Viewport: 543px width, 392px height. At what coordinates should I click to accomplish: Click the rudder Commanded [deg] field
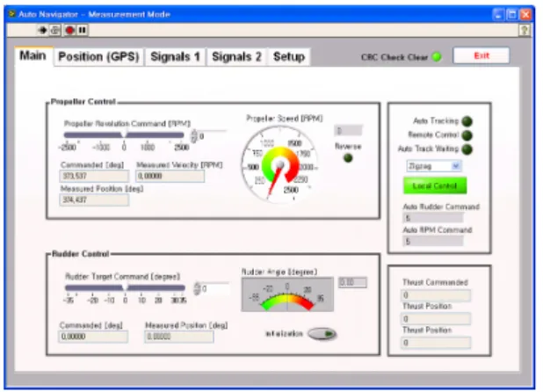pyautogui.click(x=93, y=337)
